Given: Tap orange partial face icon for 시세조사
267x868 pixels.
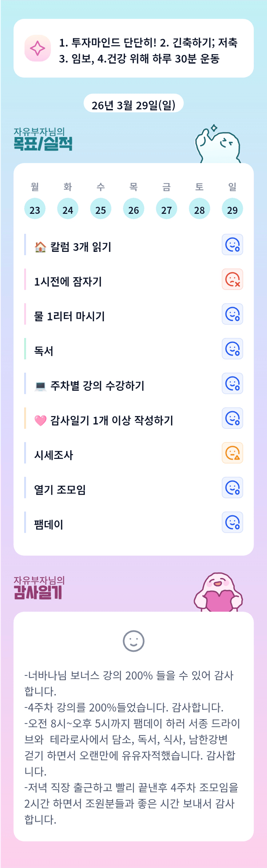Looking at the screenshot, I should [232, 453].
